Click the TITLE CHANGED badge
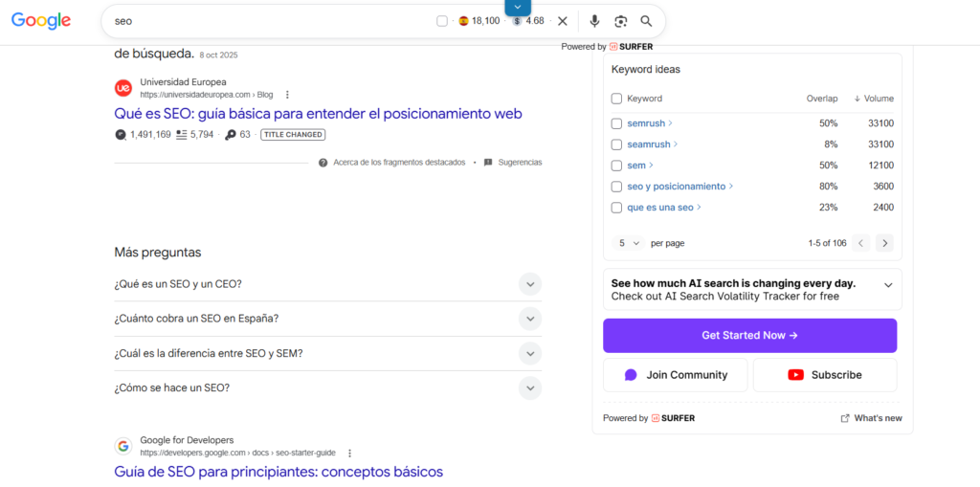 tap(293, 134)
